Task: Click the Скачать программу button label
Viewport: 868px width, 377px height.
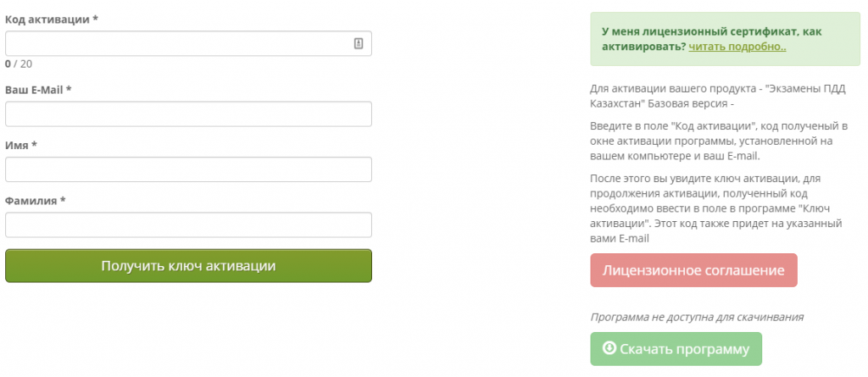Action: coord(685,349)
